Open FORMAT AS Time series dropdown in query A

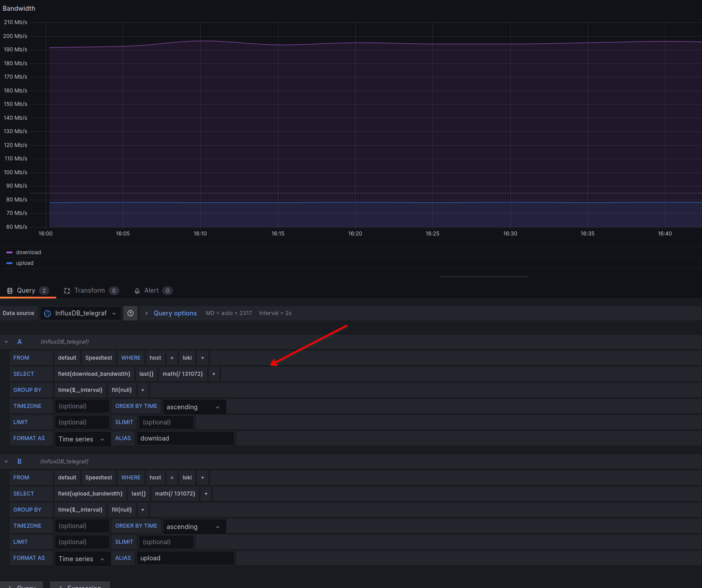click(x=83, y=439)
